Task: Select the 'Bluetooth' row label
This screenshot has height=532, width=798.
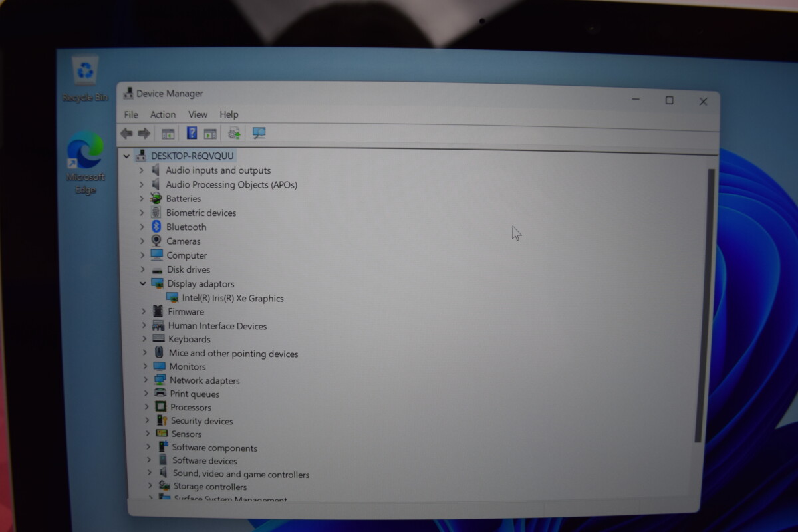Action: [x=186, y=227]
